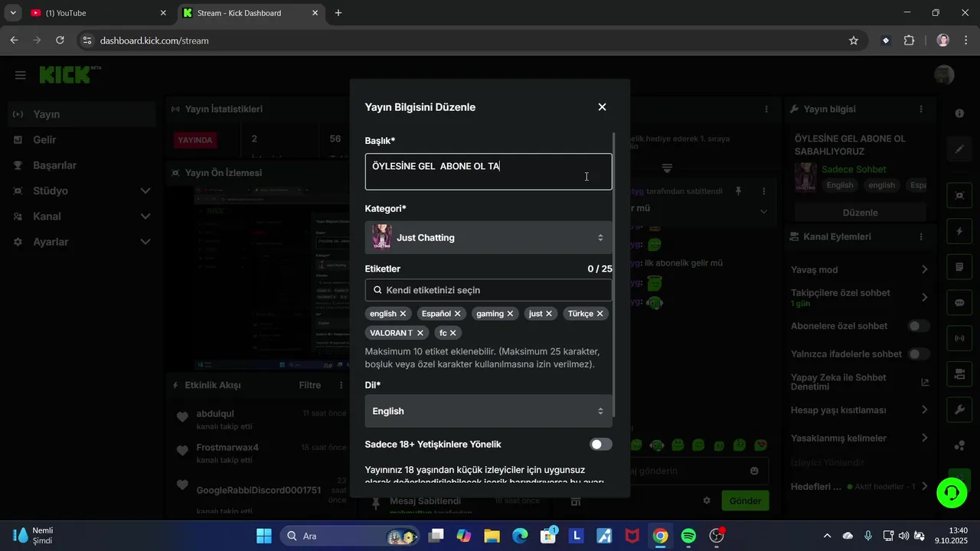Bookmark this page with star icon
Viewport: 980px width, 551px height.
[854, 41]
